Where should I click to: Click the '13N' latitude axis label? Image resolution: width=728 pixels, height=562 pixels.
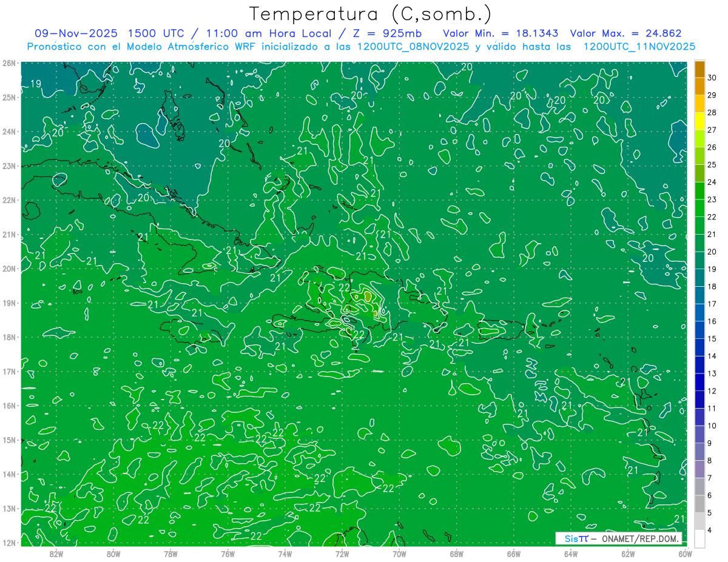click(x=9, y=508)
